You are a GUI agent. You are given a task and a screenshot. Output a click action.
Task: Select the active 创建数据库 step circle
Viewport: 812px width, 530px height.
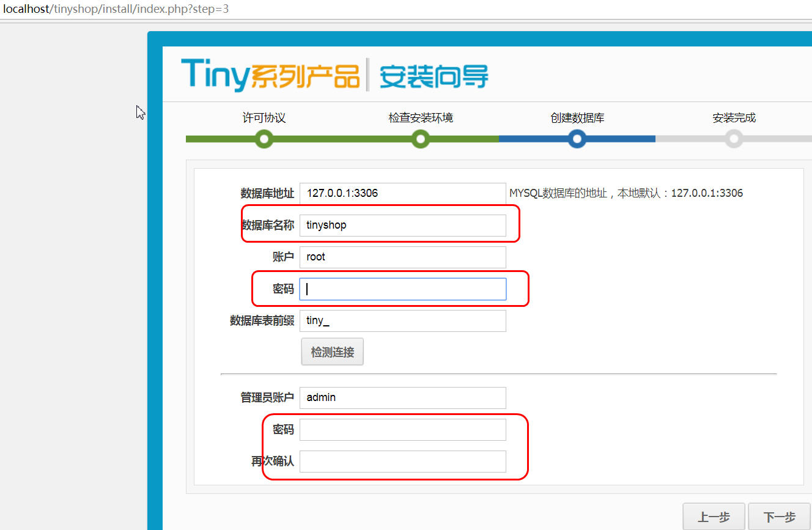[x=577, y=139]
